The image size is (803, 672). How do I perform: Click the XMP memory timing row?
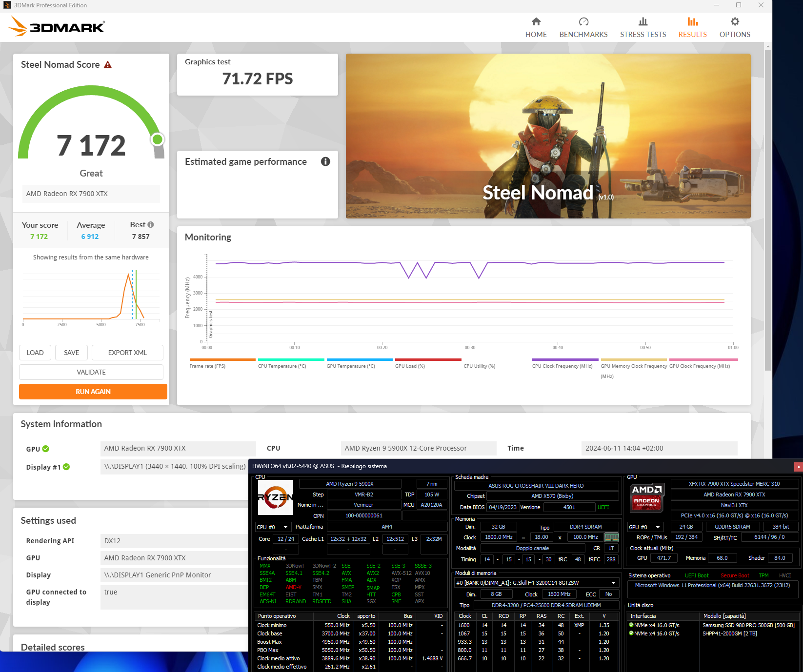click(x=537, y=625)
